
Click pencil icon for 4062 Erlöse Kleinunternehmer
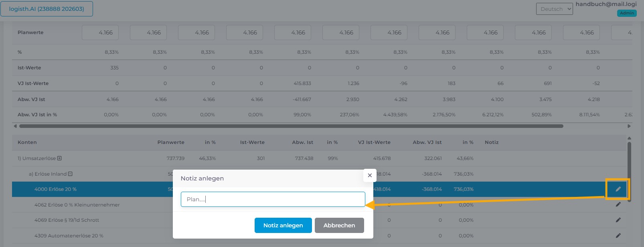[618, 204]
